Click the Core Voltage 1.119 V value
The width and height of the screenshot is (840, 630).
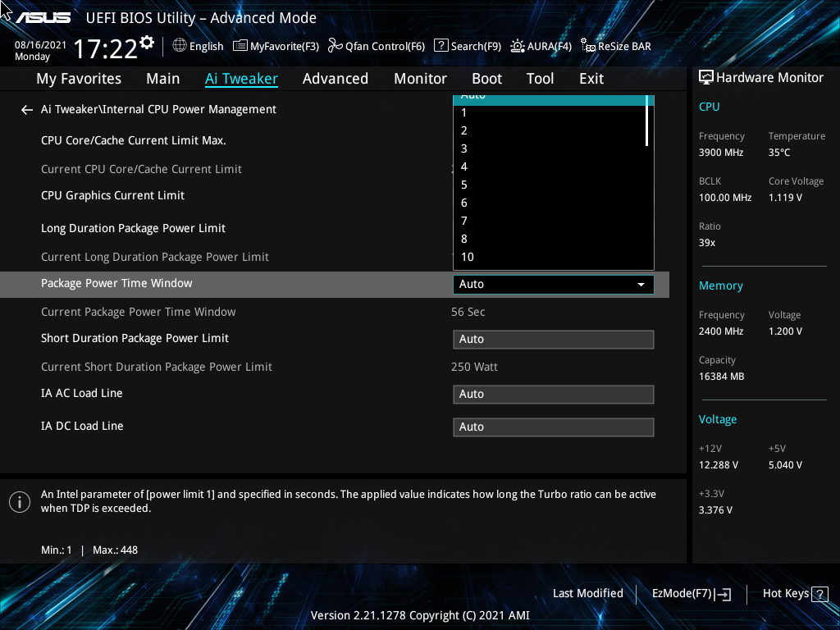click(x=785, y=198)
